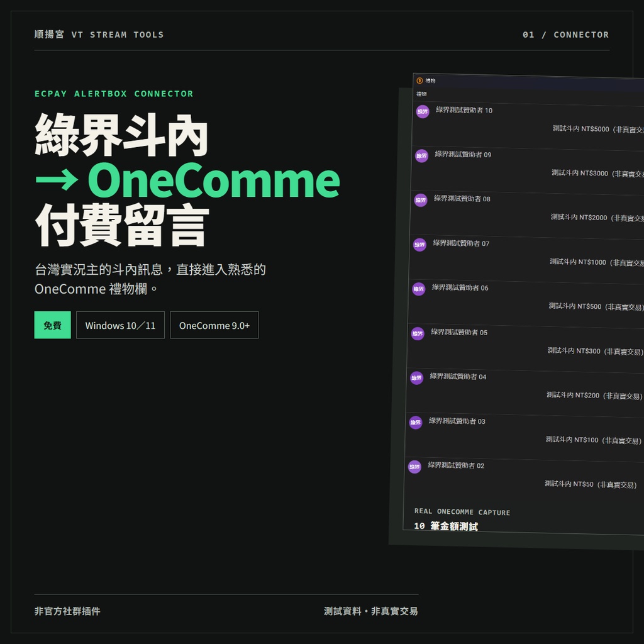Select the name 綠界測試贊助者 10
644x644 pixels.
pos(464,110)
